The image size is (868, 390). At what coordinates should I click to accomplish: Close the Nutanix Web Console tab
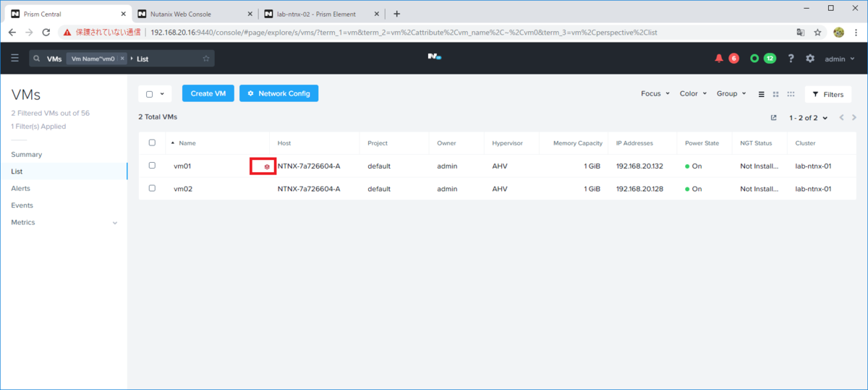click(250, 14)
